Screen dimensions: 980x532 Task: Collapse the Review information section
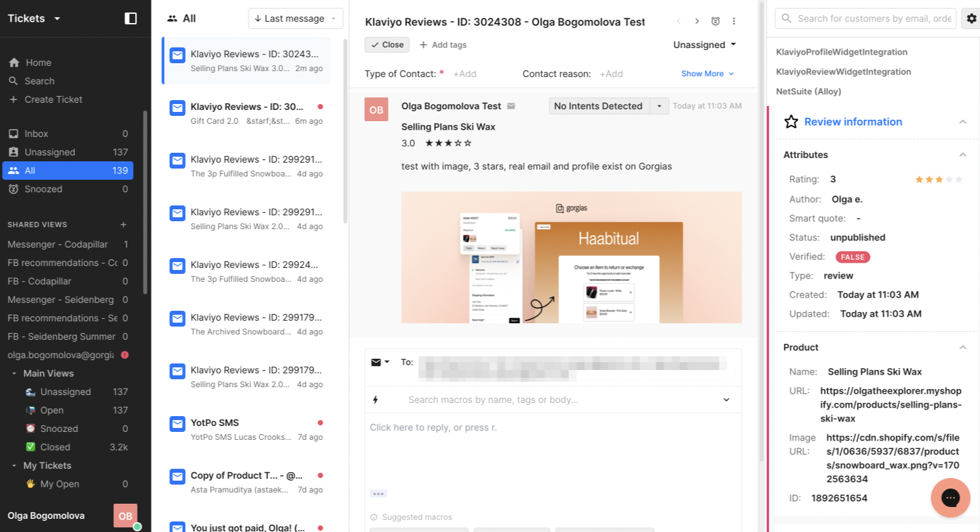(963, 122)
